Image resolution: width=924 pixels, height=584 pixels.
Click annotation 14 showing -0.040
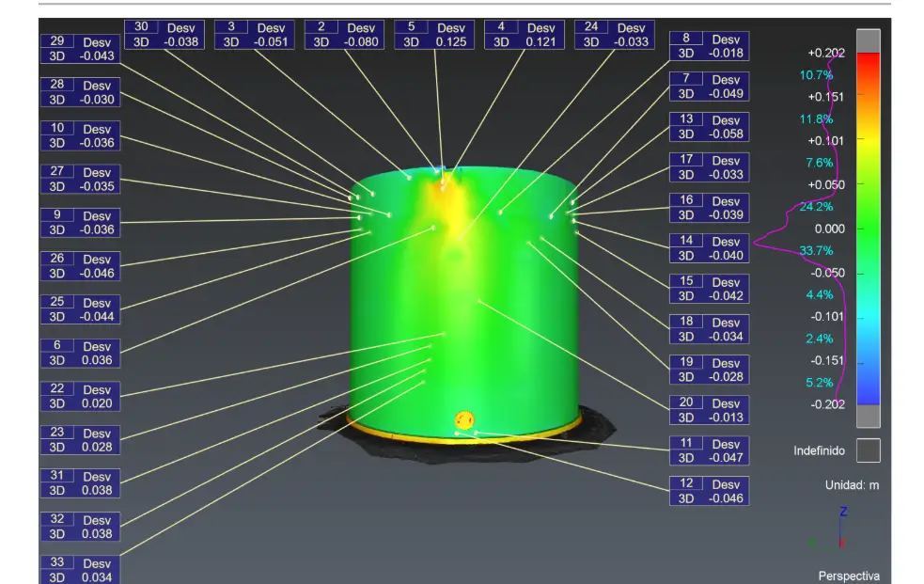[709, 248]
